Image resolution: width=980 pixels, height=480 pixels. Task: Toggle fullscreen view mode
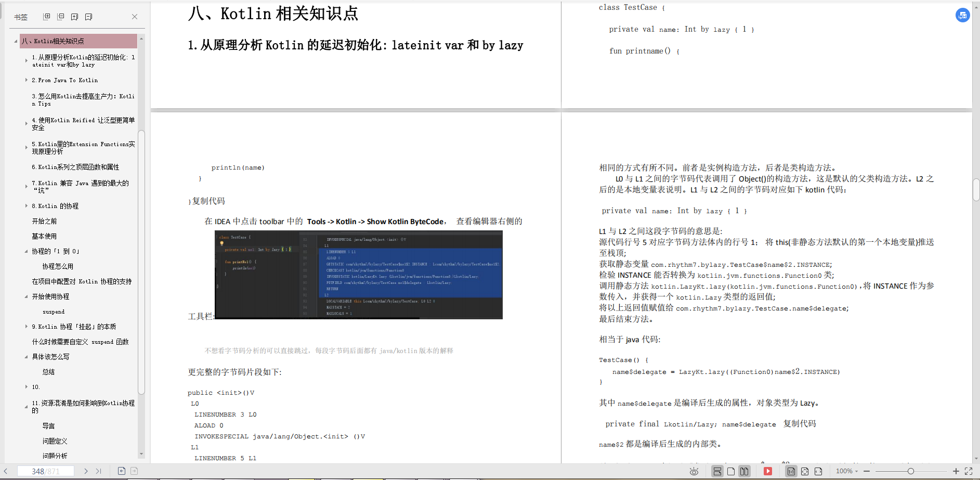click(969, 471)
